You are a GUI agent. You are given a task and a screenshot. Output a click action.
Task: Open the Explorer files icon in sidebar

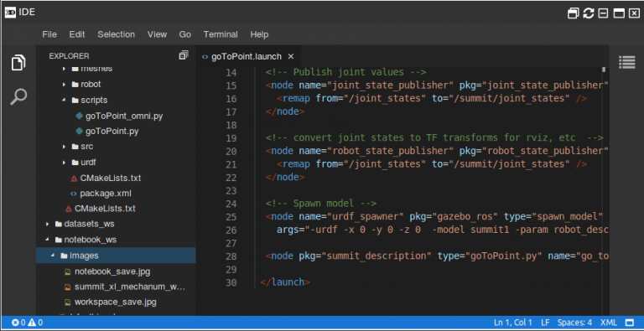click(x=18, y=62)
